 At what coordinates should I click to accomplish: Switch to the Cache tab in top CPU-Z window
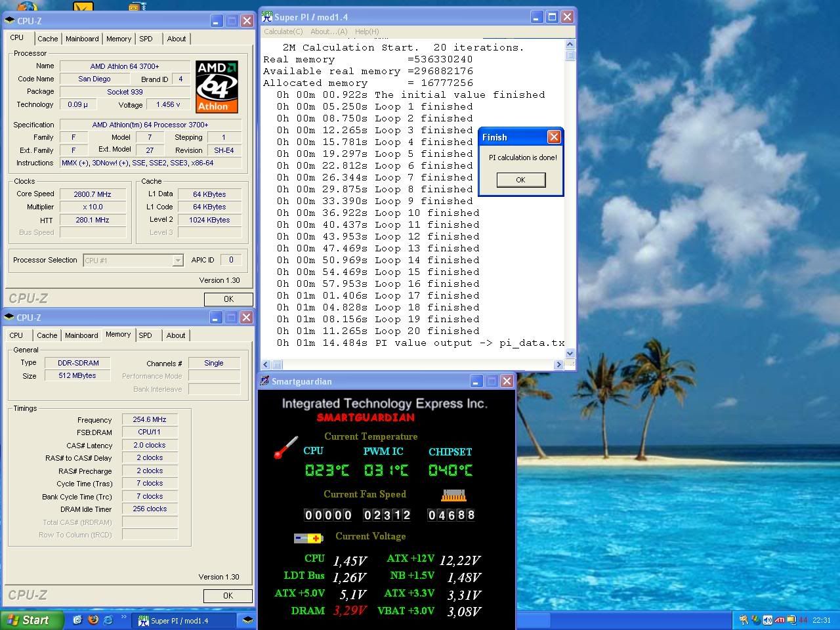47,39
